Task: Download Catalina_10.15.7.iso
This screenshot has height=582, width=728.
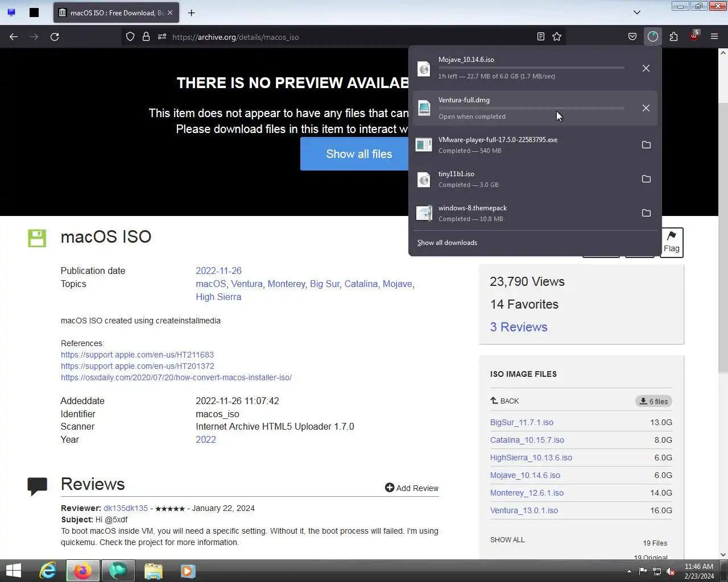Action: (527, 440)
